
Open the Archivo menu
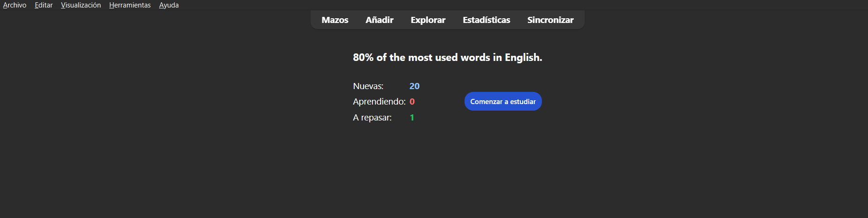pyautogui.click(x=15, y=5)
